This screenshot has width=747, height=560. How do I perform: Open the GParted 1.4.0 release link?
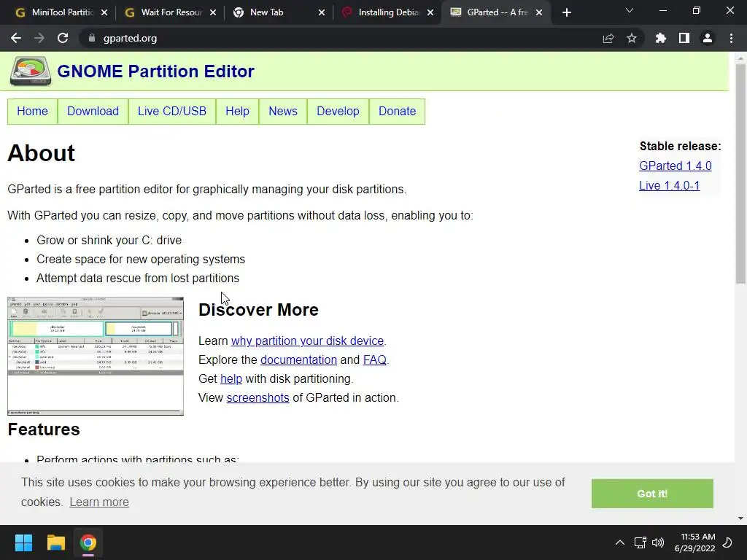[675, 166]
